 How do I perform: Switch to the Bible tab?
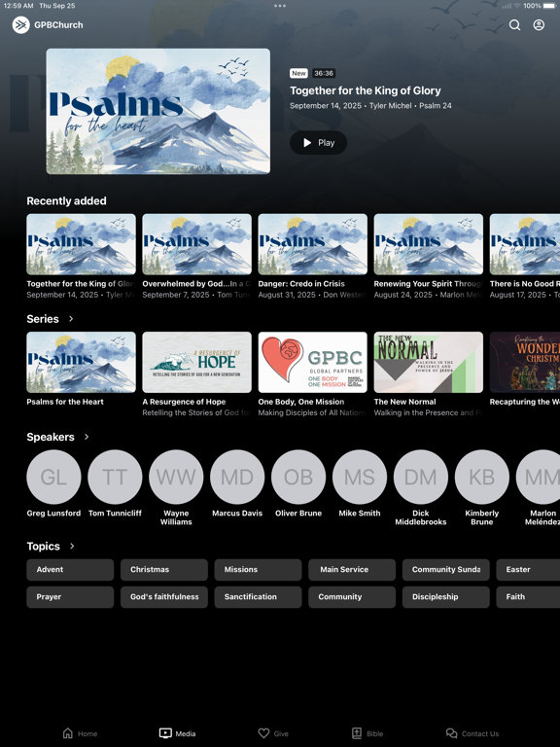367,733
